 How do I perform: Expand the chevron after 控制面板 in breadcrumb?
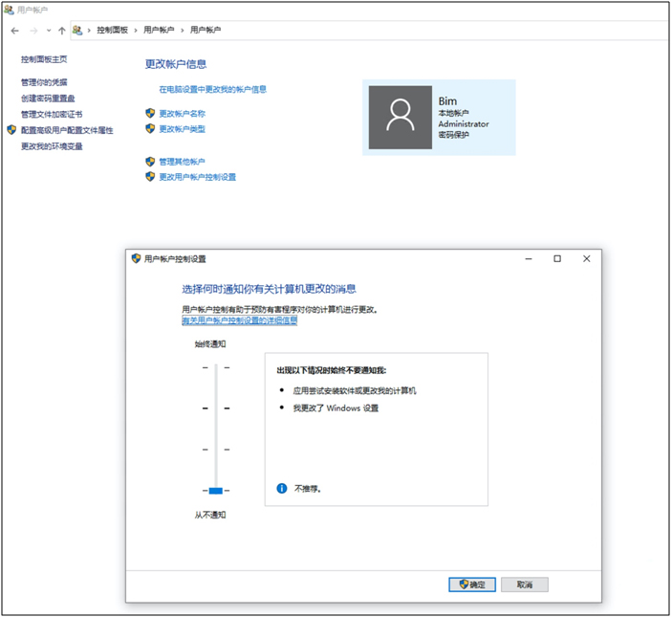[x=138, y=31]
